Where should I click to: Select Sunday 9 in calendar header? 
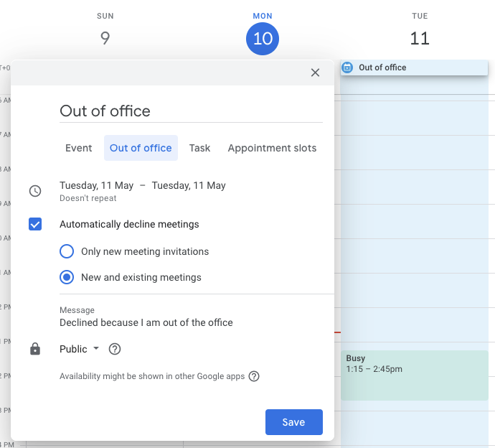[x=105, y=38]
